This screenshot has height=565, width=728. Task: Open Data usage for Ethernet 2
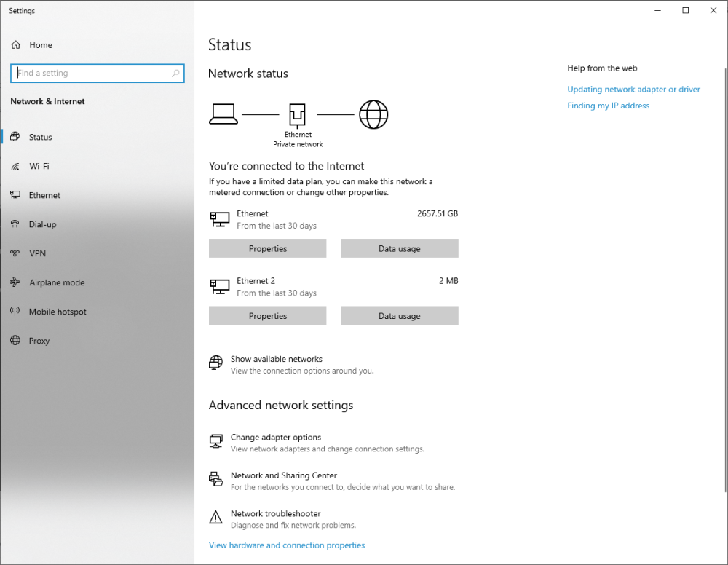[399, 316]
